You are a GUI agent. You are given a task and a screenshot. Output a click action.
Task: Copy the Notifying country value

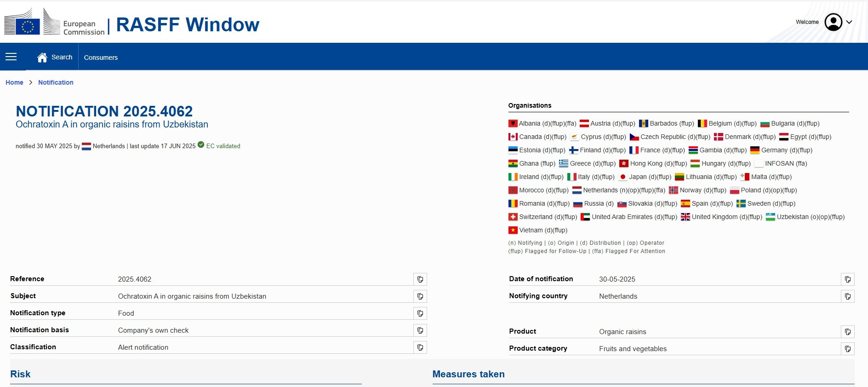[847, 296]
